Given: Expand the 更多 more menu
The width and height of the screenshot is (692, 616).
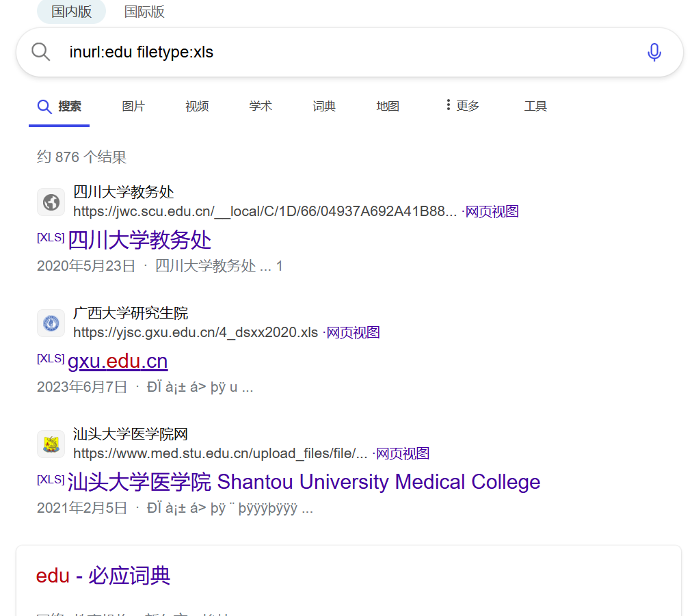Looking at the screenshot, I should [462, 106].
